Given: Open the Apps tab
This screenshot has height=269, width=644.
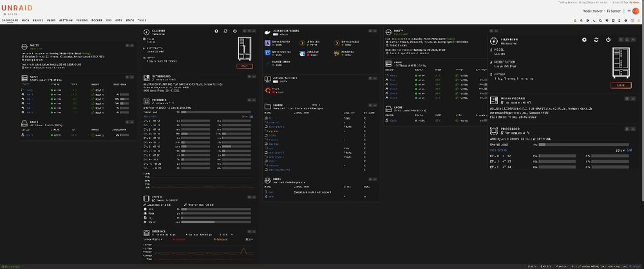Looking at the screenshot, I should (118, 20).
